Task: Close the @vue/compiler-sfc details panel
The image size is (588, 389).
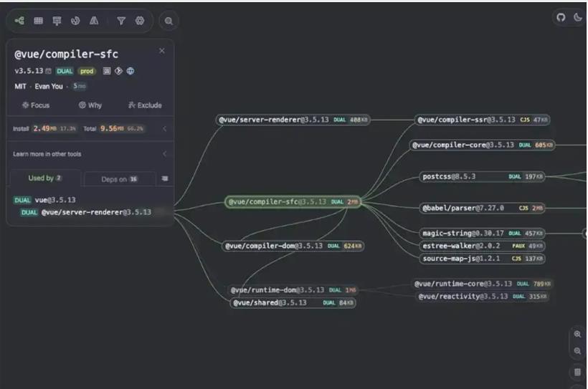Action: pyautogui.click(x=161, y=51)
